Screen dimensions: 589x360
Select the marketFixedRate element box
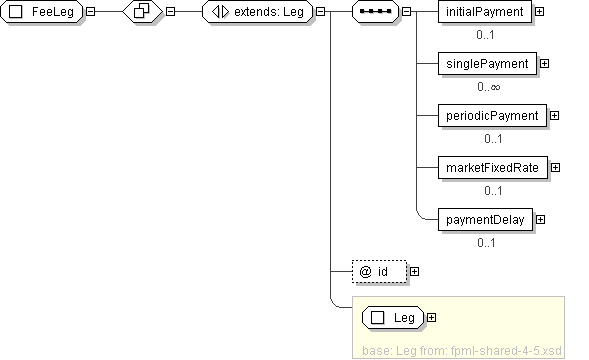tap(493, 167)
